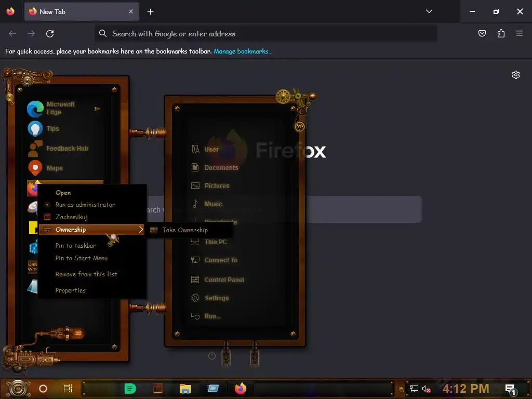The image size is (532, 399).
Task: Select Zachomikuj context menu entry
Action: pyautogui.click(x=92, y=217)
